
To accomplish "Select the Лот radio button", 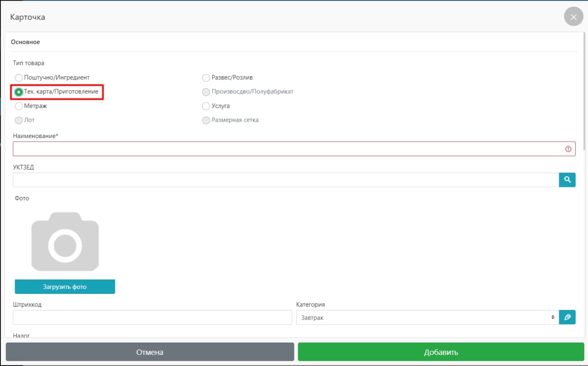I will 19,120.
